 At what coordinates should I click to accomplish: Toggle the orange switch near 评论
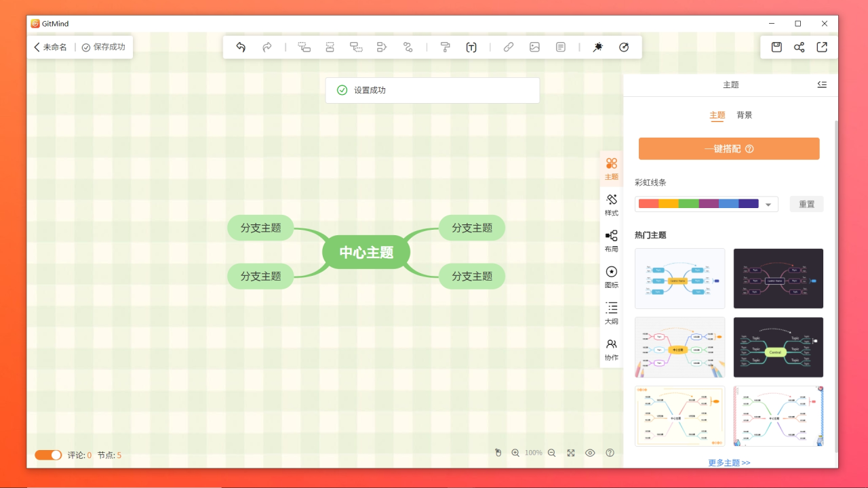click(x=48, y=455)
